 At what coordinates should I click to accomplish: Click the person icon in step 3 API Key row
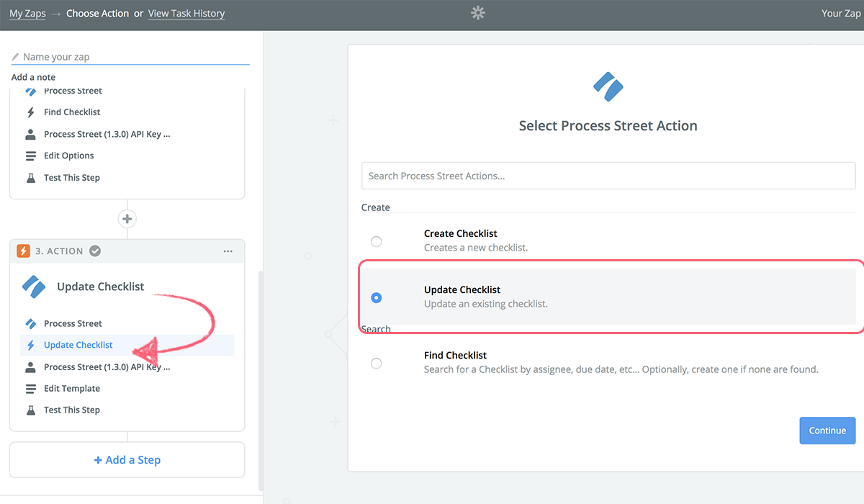click(x=30, y=367)
